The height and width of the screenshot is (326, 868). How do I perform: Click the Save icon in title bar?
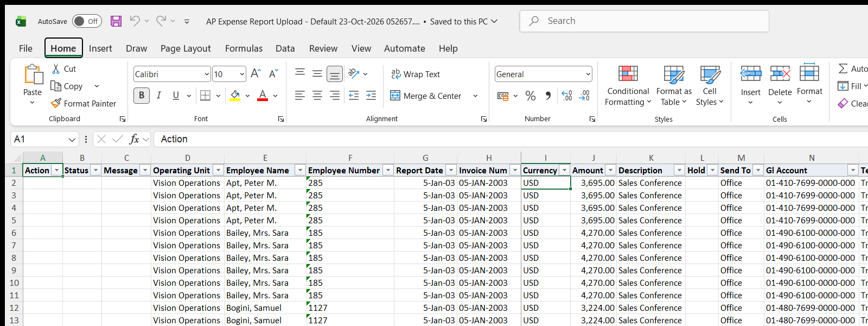(x=116, y=21)
